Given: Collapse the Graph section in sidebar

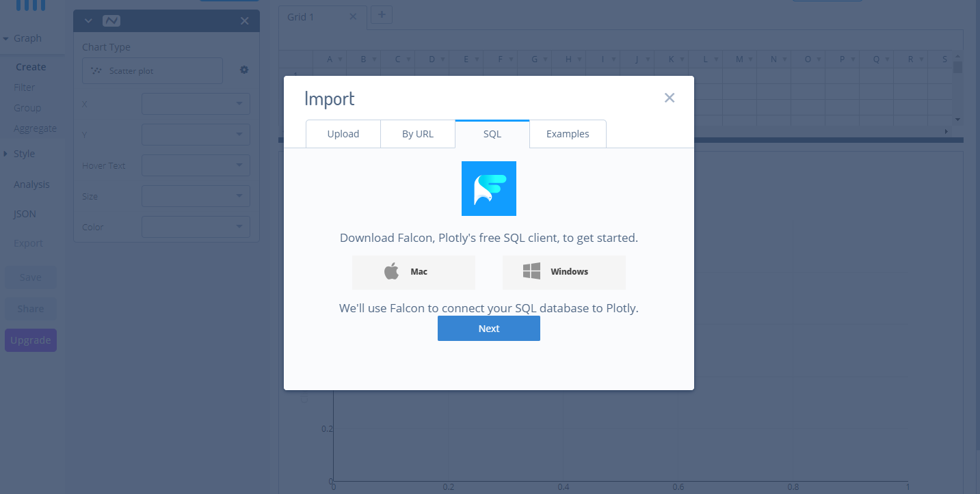Looking at the screenshot, I should [6, 39].
